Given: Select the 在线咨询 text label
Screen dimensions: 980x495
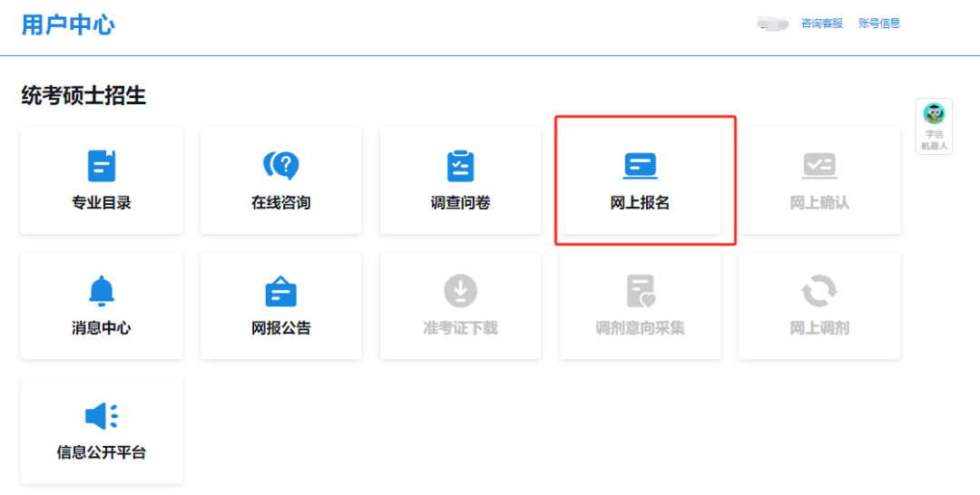Looking at the screenshot, I should (x=281, y=203).
